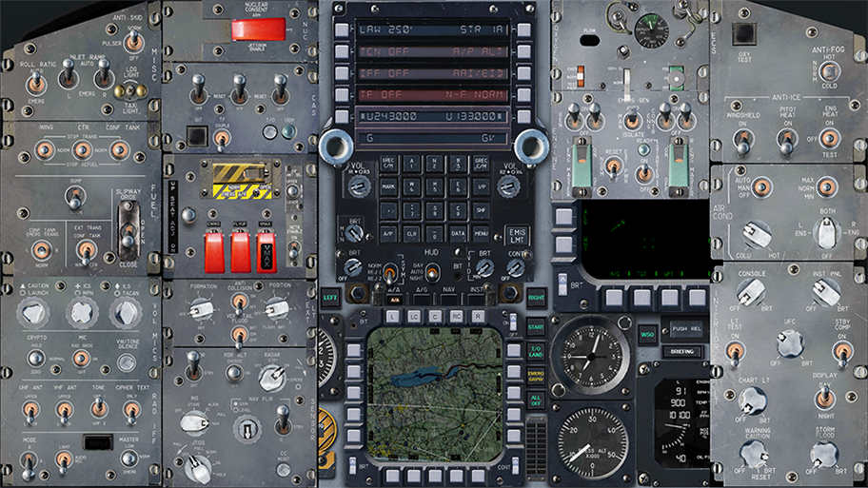Click the BRIEFING button

pyautogui.click(x=681, y=351)
